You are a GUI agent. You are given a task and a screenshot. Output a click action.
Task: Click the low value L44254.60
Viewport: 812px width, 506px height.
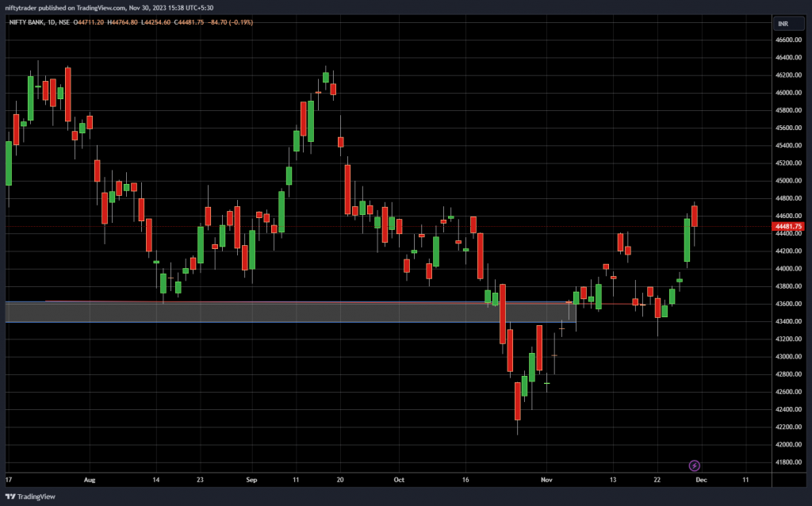tap(155, 22)
